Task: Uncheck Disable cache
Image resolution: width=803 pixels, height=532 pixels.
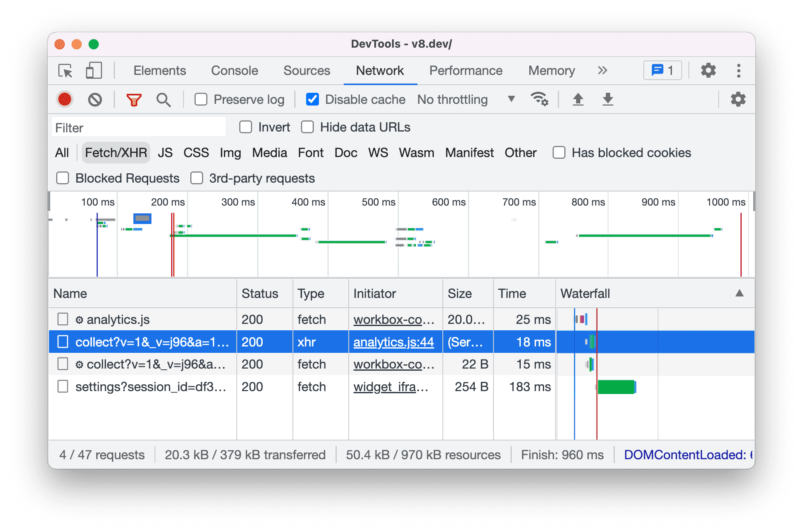Action: (312, 99)
